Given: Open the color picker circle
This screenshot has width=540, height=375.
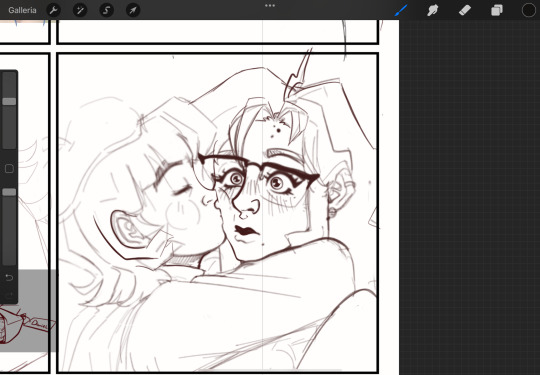Looking at the screenshot, I should [x=529, y=10].
